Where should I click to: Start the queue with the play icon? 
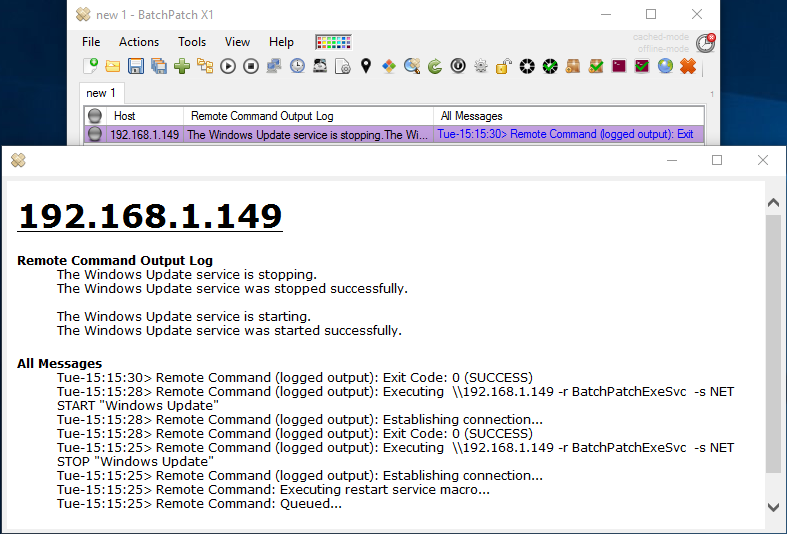point(228,66)
